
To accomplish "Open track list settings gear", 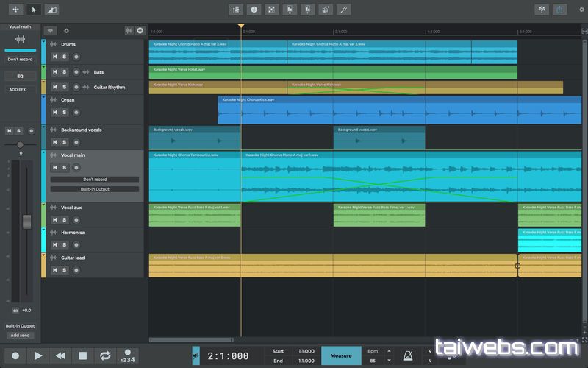I will (x=66, y=31).
